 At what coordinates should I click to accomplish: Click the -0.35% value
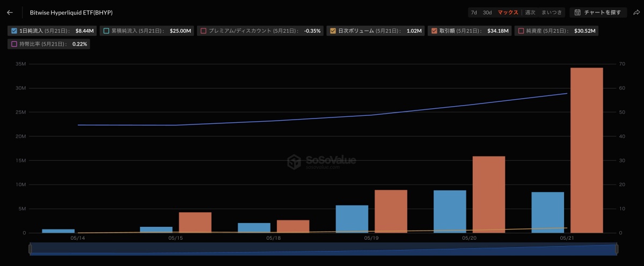coord(312,31)
